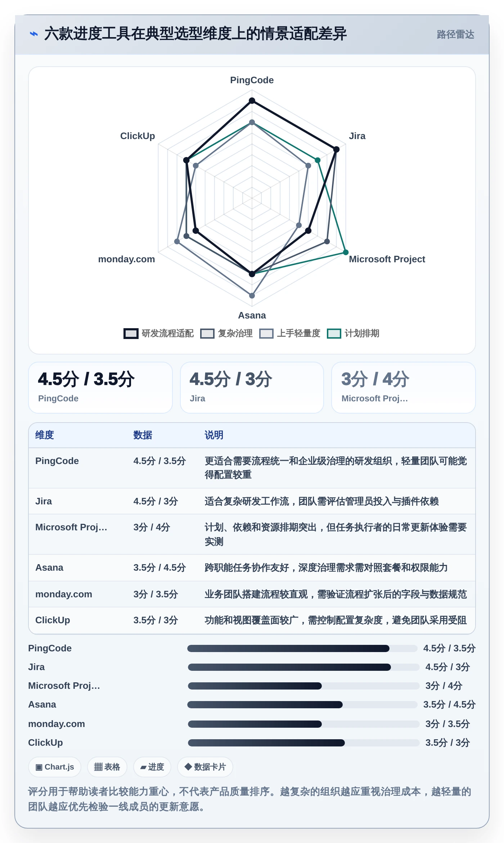The image size is (504, 843).
Task: Click the Asana description 跨职能任务协作友好 cell
Action: tap(326, 568)
